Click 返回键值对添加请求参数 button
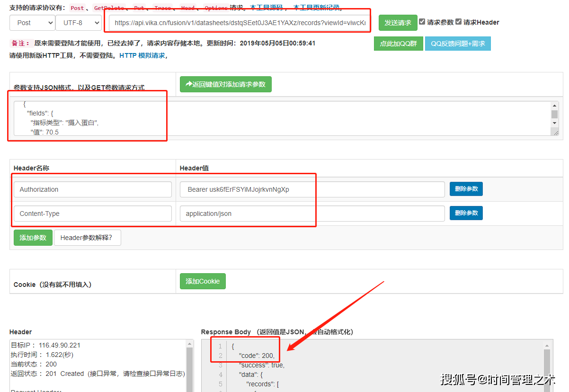Viewport: 569px width, 392px height. [225, 84]
